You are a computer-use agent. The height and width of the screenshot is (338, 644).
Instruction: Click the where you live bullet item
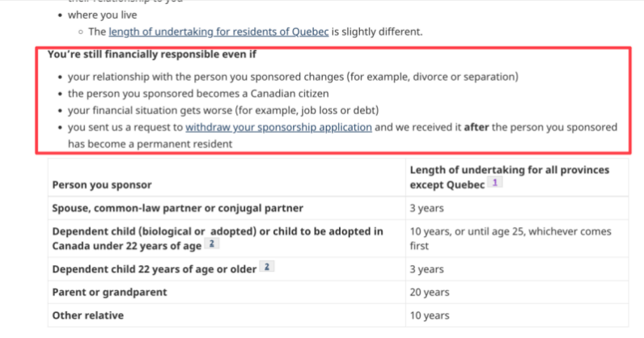pos(102,15)
